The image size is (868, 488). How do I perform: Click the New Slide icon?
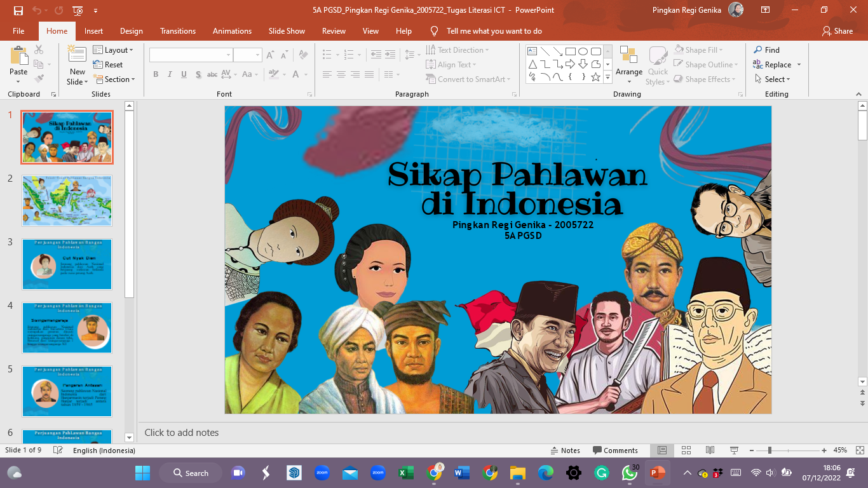coord(77,58)
